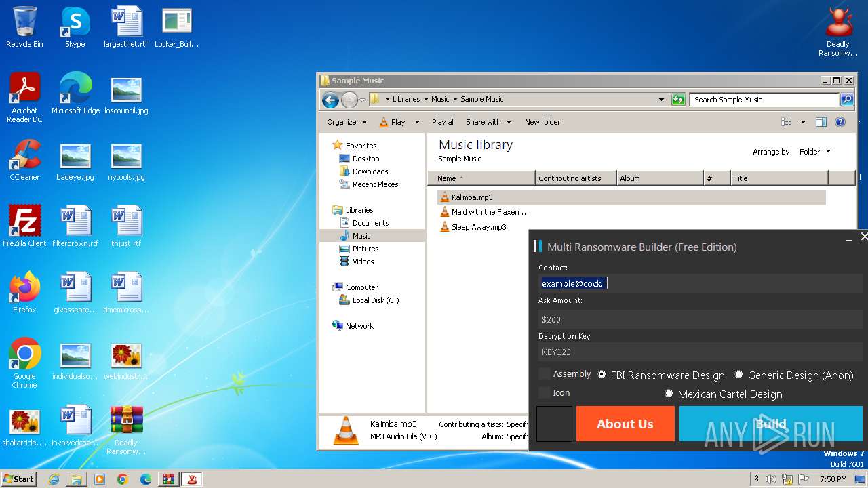Click the Chrome taskbar icon
Image resolution: width=868 pixels, height=488 pixels.
tap(122, 479)
